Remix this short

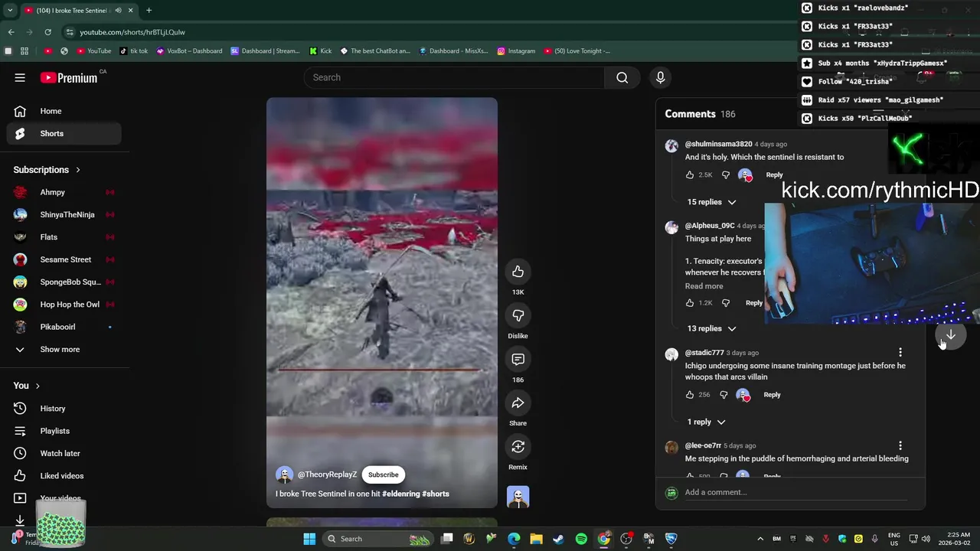click(x=518, y=446)
